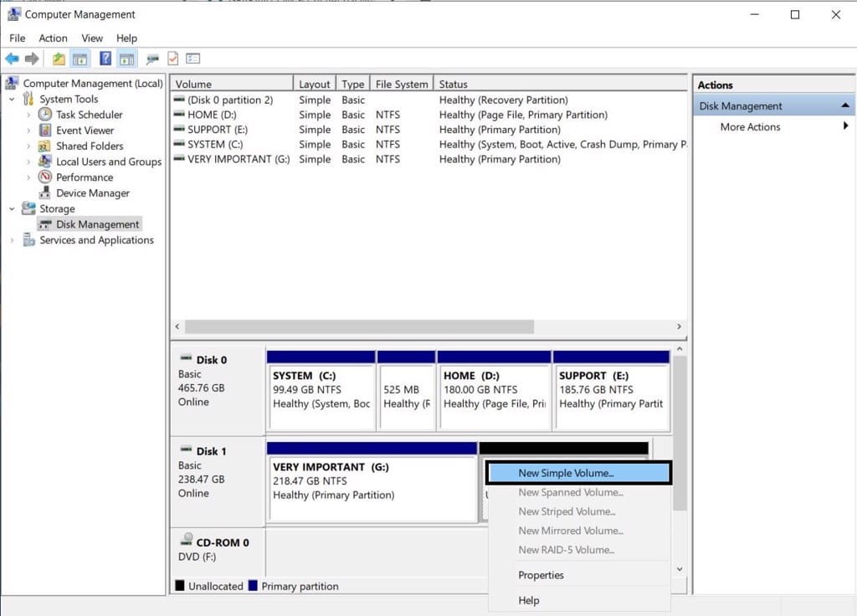
Task: Select Device Manager in the tree
Action: point(92,193)
